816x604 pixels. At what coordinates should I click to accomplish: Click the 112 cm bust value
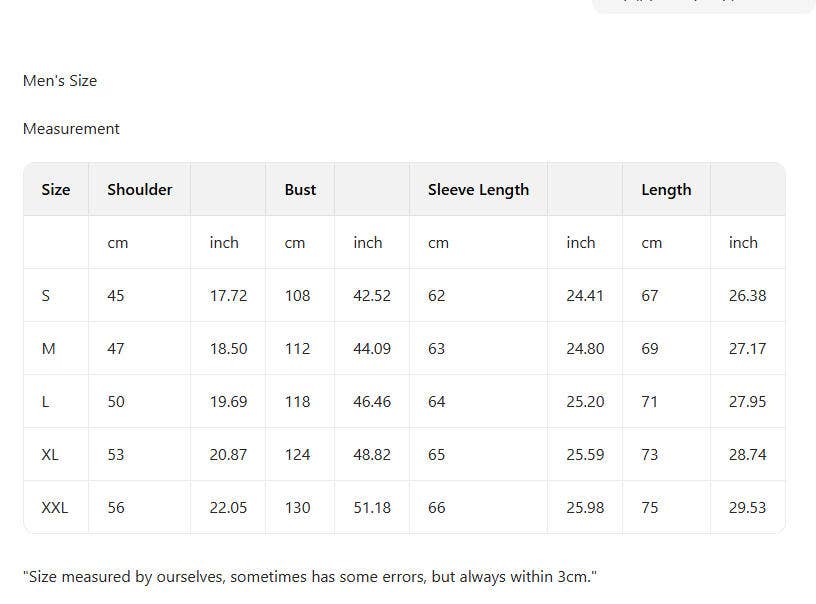(298, 348)
